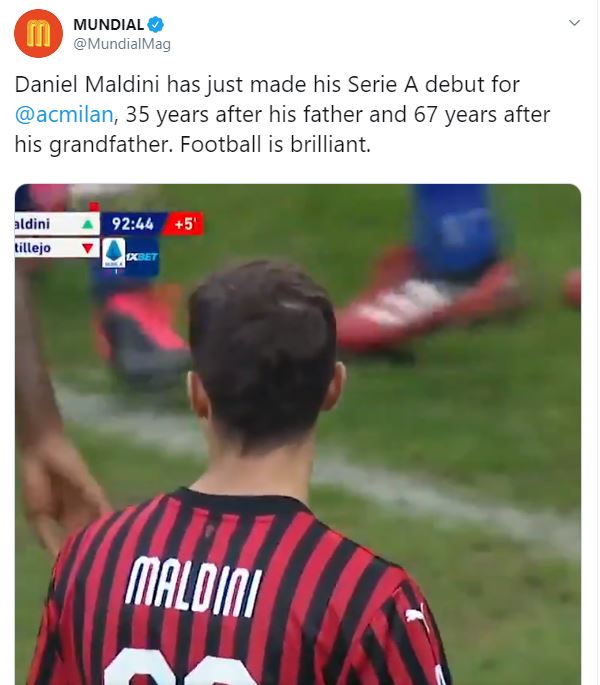600x685 pixels.
Task: Play the Maldini debut video thumbnail
Action: tap(298, 434)
